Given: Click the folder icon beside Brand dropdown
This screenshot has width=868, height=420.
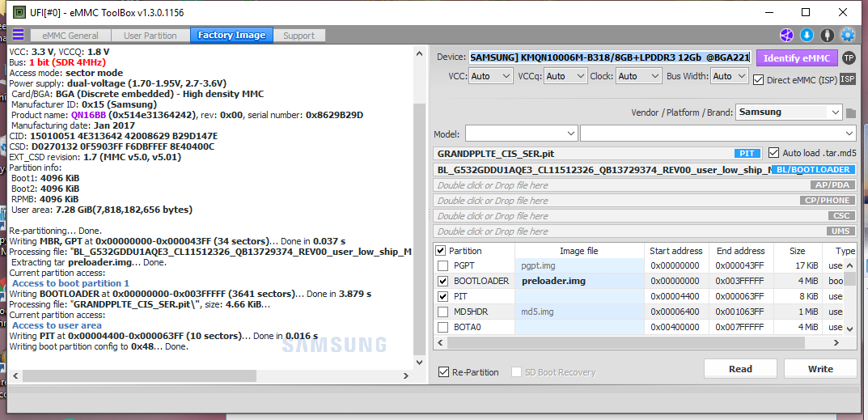Looking at the screenshot, I should click(851, 113).
